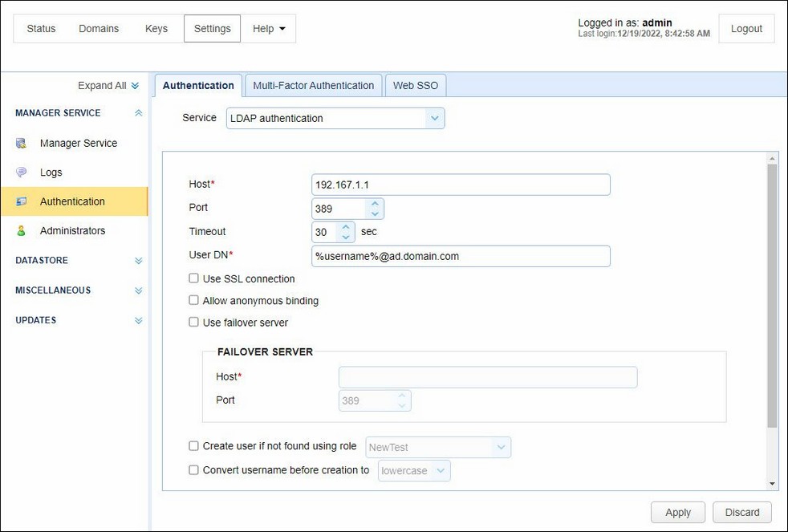Switch to Multi-Factor Authentication tab
The image size is (788, 532).
(314, 85)
